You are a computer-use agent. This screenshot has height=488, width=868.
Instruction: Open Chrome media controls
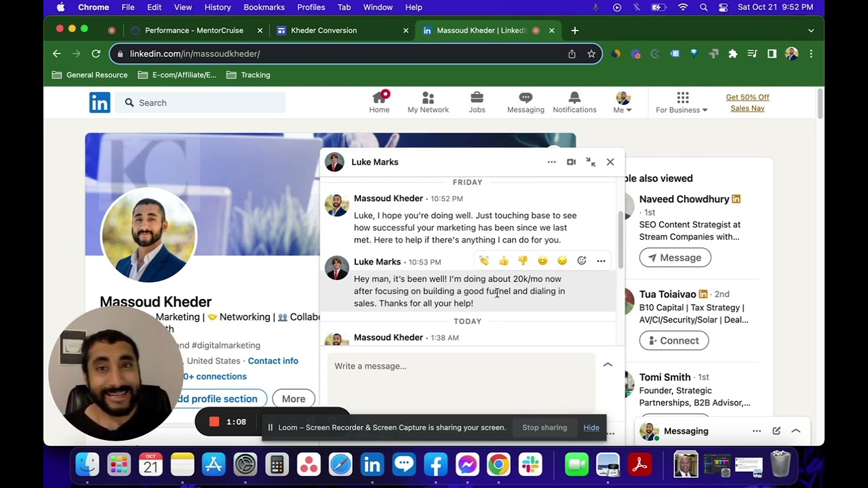click(752, 54)
